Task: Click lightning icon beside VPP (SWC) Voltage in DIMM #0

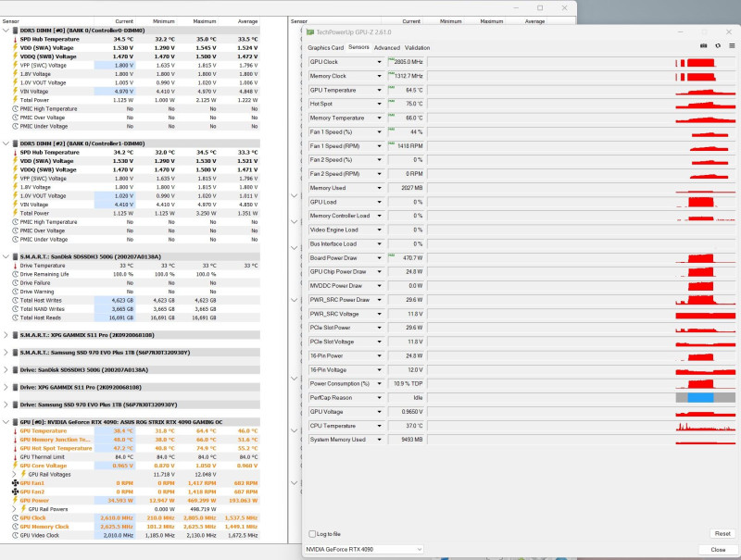Action: click(x=15, y=65)
